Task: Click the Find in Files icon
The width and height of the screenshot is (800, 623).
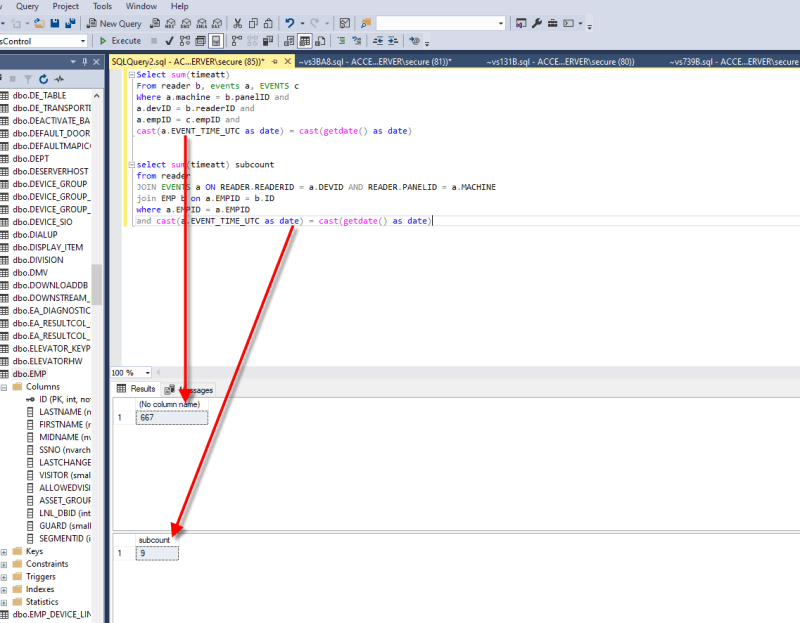Action: click(366, 23)
